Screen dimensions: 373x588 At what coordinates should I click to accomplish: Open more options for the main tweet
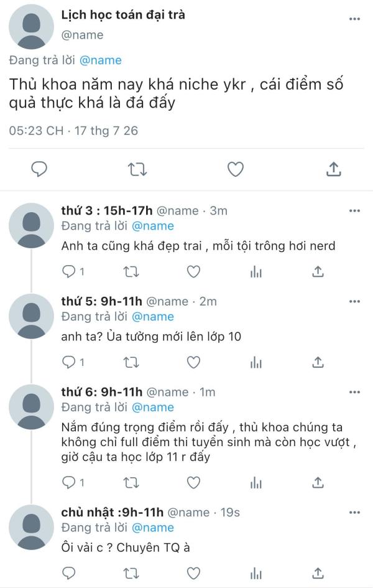[x=354, y=19]
